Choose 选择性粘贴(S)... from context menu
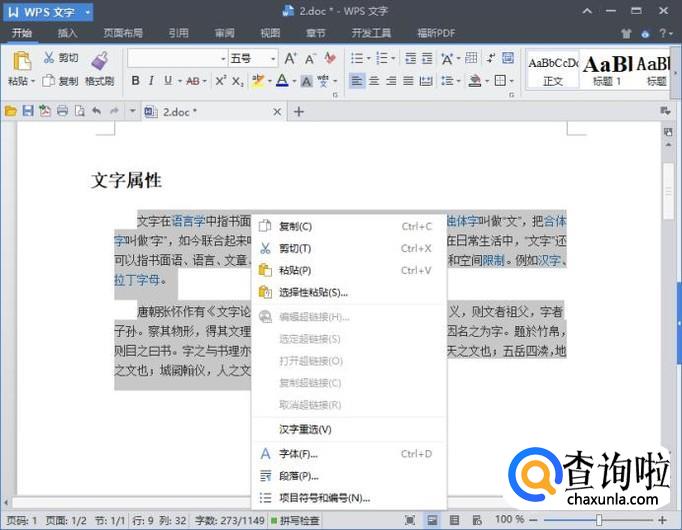This screenshot has width=682, height=530. (x=313, y=292)
